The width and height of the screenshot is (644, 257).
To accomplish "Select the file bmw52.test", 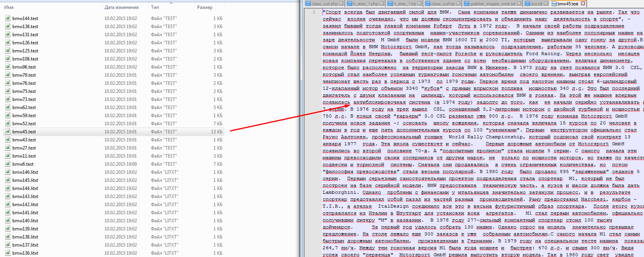I will 24,123.
